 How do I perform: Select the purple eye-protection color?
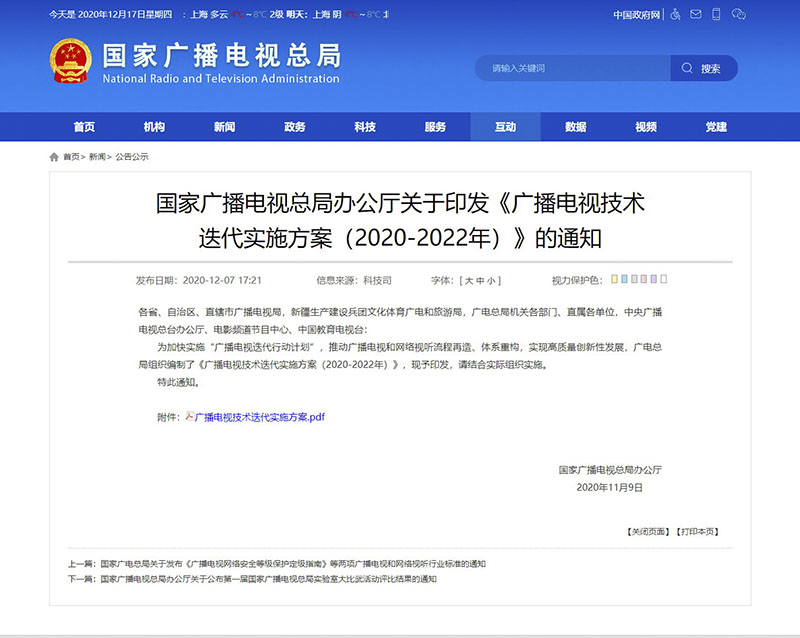654,279
